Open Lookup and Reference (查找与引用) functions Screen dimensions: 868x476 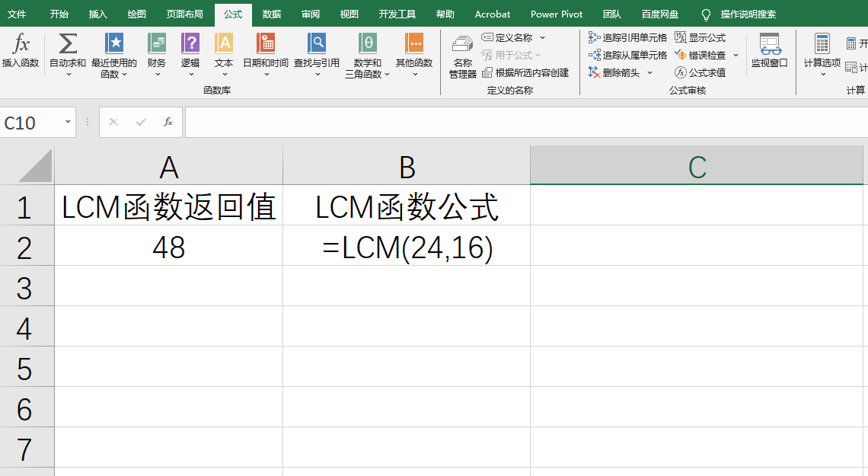pos(317,56)
